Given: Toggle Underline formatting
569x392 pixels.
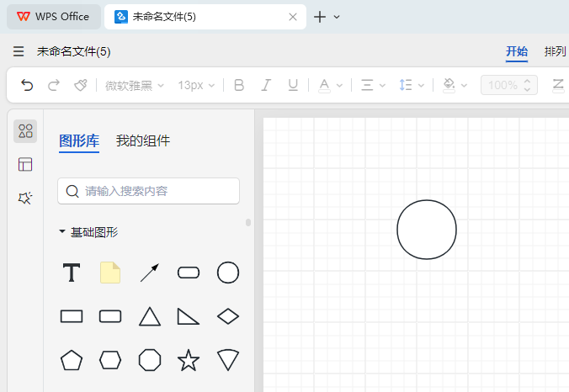Looking at the screenshot, I should 293,85.
